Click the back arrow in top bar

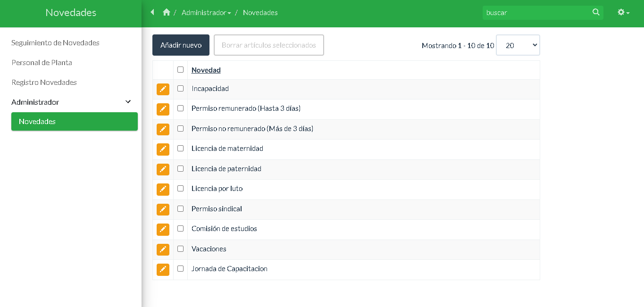152,12
